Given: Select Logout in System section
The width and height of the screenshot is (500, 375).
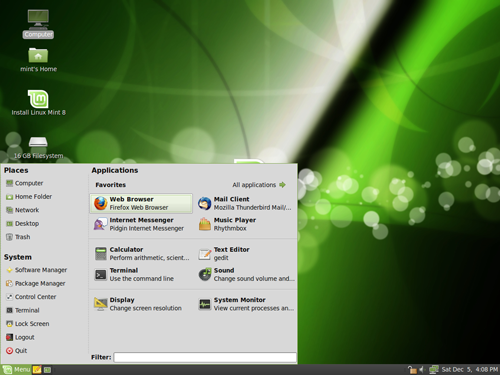Looking at the screenshot, I should coord(20,337).
